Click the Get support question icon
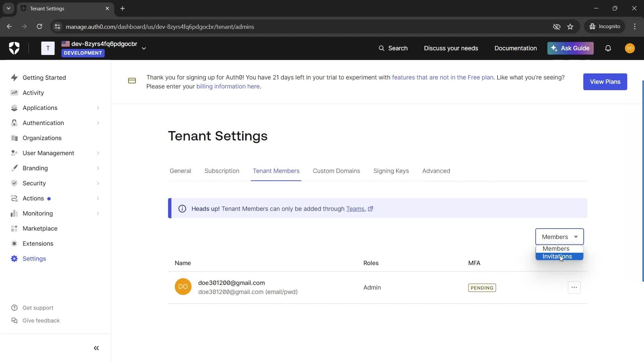This screenshot has width=644, height=362. [x=14, y=308]
